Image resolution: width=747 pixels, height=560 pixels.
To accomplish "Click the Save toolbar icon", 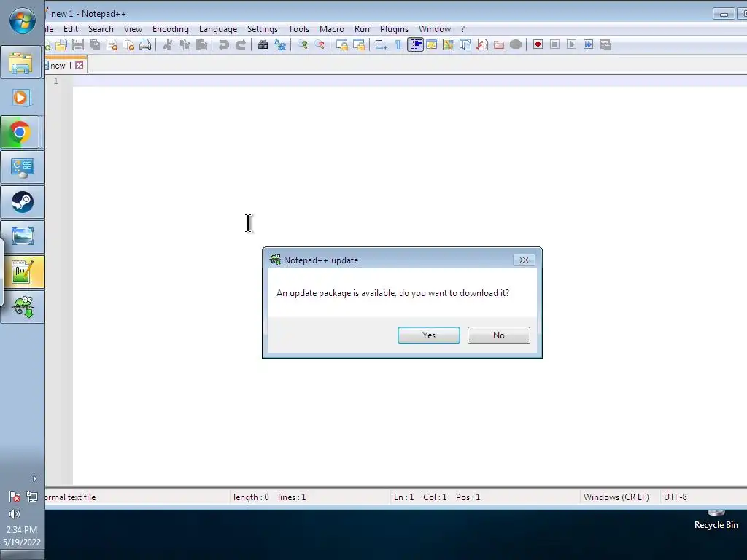I will (x=78, y=44).
